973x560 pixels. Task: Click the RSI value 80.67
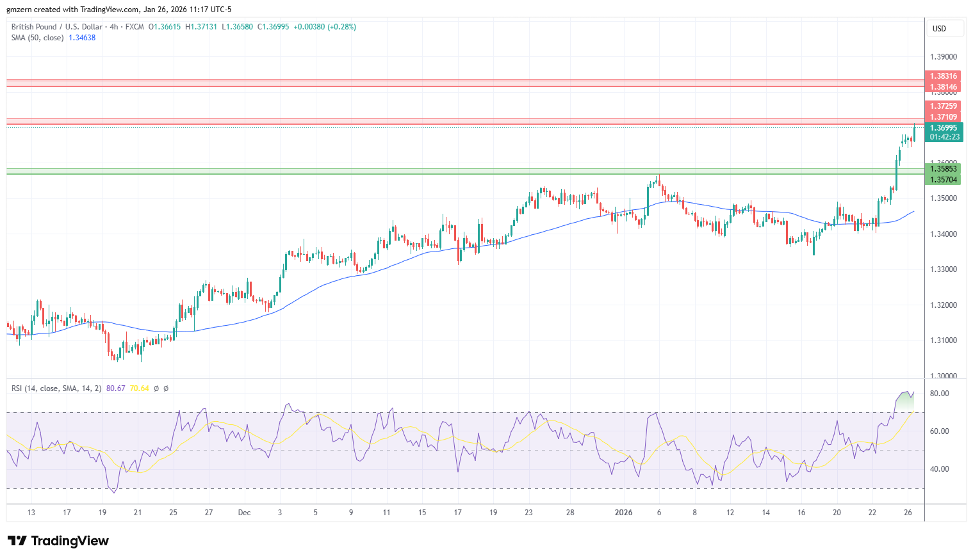[116, 388]
